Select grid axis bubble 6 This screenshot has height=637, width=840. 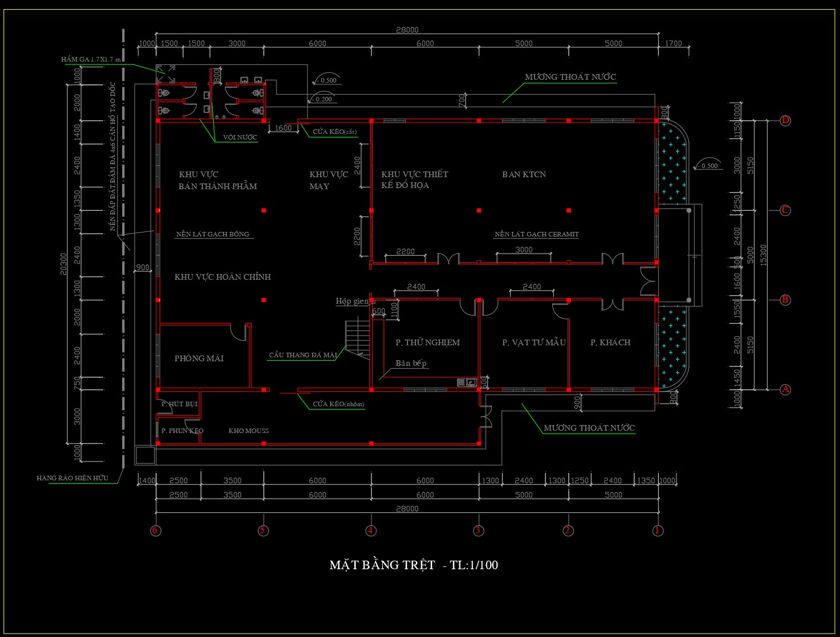(x=155, y=530)
